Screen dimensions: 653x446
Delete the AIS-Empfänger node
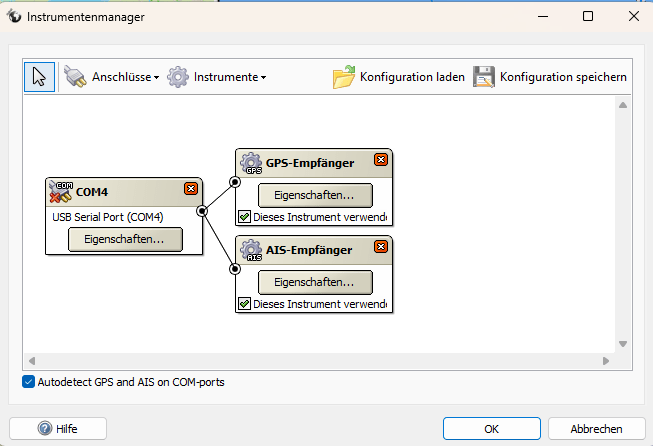[x=380, y=247]
